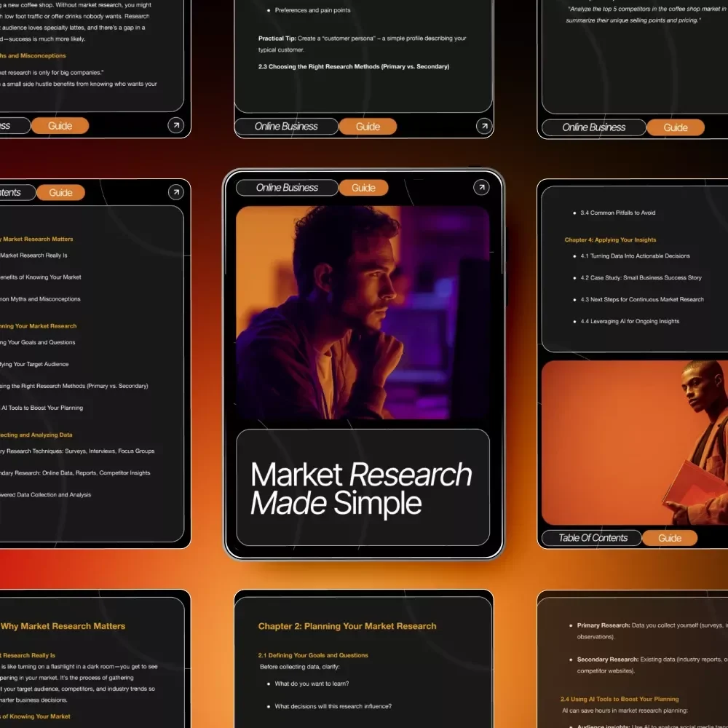
Task: Click the orange photo of man holding a folder
Action: pyautogui.click(x=635, y=443)
